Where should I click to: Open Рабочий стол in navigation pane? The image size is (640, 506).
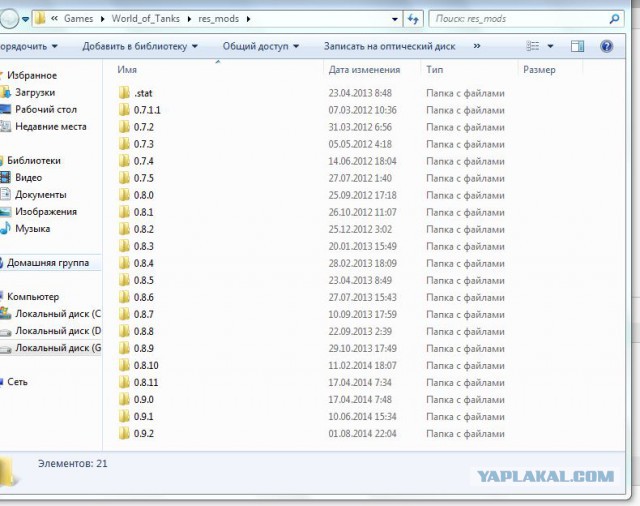pyautogui.click(x=46, y=109)
